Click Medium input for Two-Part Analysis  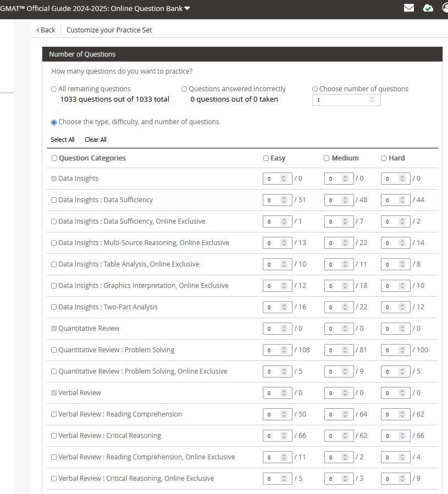[x=332, y=307]
